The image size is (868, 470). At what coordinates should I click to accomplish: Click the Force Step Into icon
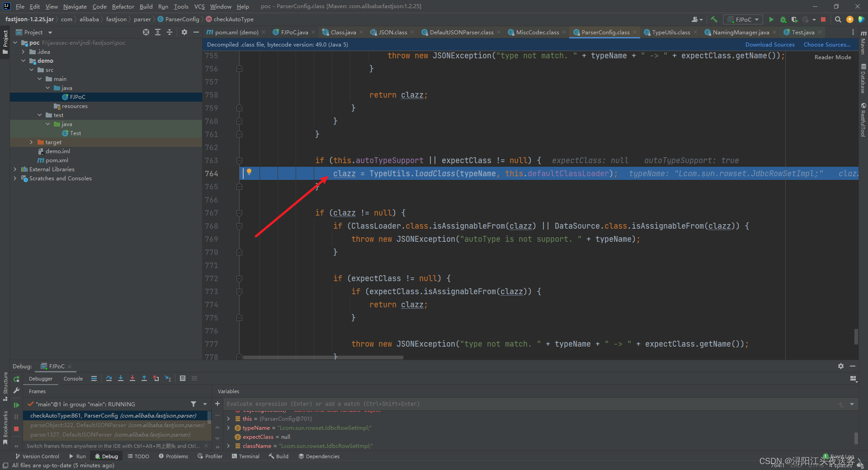tap(132, 379)
